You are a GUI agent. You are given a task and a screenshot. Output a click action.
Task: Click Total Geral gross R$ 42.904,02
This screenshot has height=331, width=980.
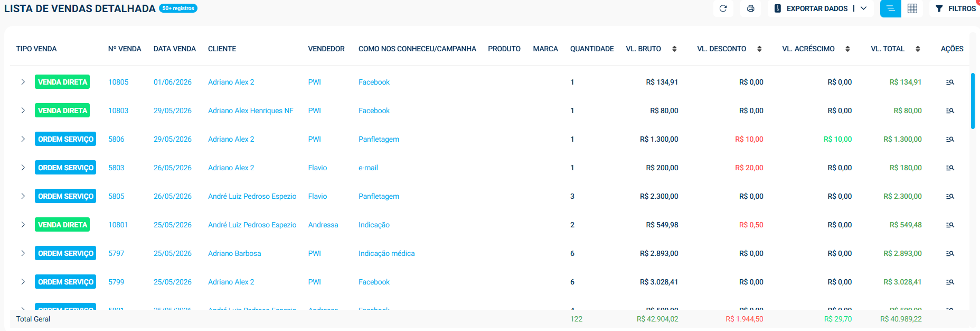(657, 319)
